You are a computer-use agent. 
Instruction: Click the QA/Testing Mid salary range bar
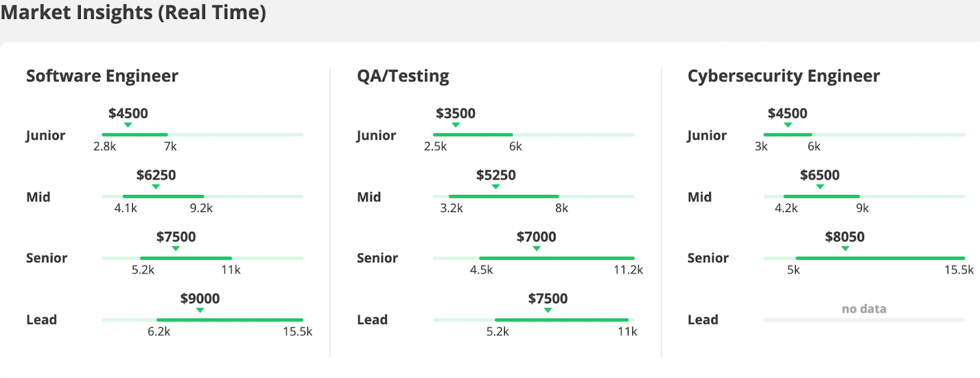[x=503, y=197]
